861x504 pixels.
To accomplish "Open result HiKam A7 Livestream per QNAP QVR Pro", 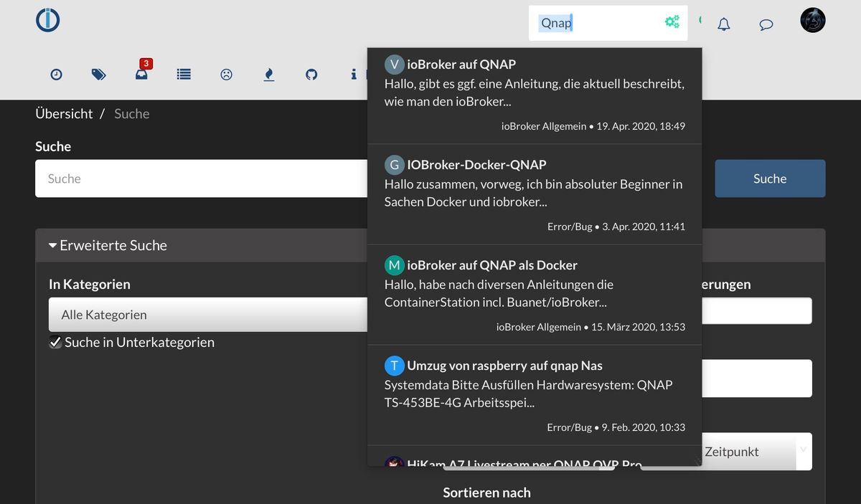I will [x=524, y=462].
